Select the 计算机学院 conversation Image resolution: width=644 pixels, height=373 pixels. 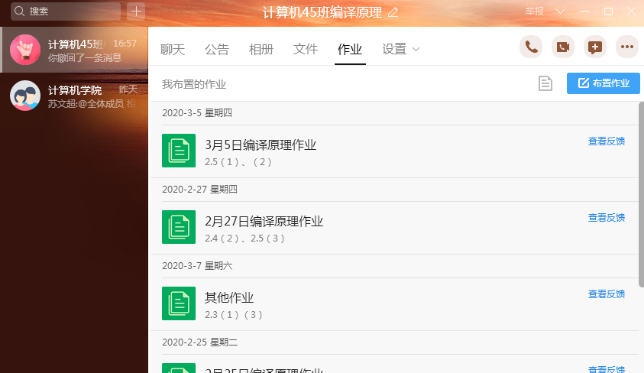coord(74,96)
